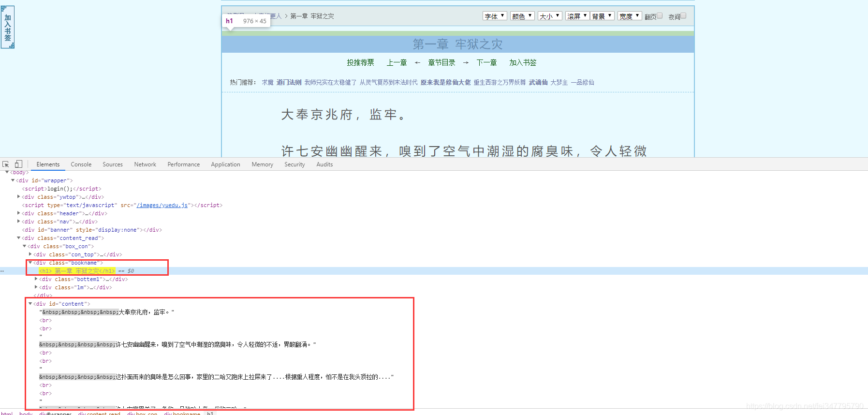Select the 许七安幽幽醒来 text node in DevTools

[177, 344]
